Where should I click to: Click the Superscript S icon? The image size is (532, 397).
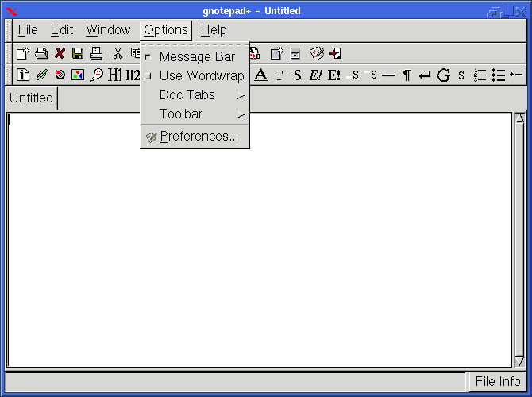coord(371,75)
